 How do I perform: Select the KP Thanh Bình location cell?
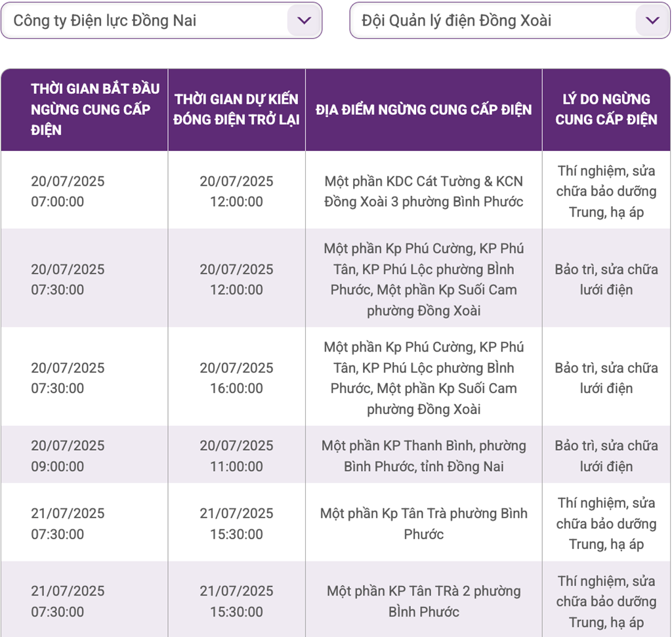point(423,456)
